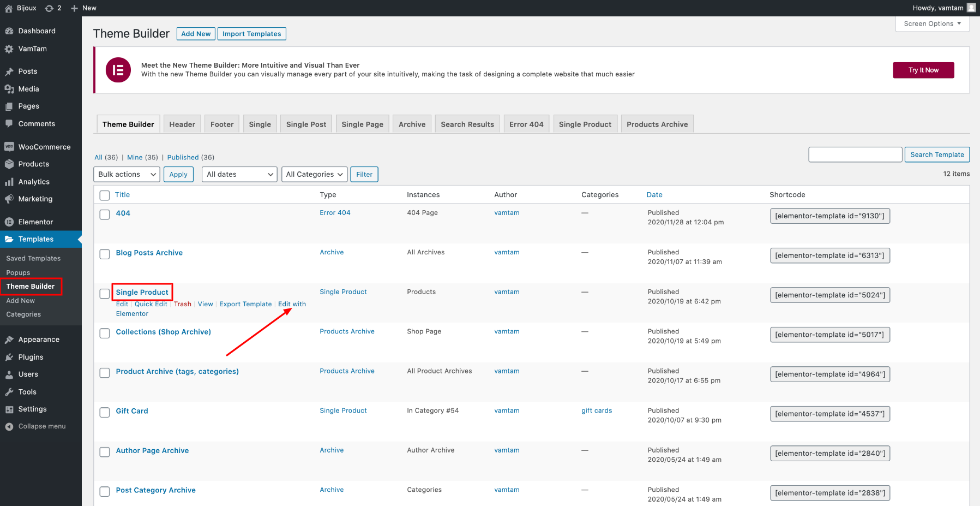The height and width of the screenshot is (506, 980).
Task: Open Categories in the Templates submenu
Action: [23, 314]
